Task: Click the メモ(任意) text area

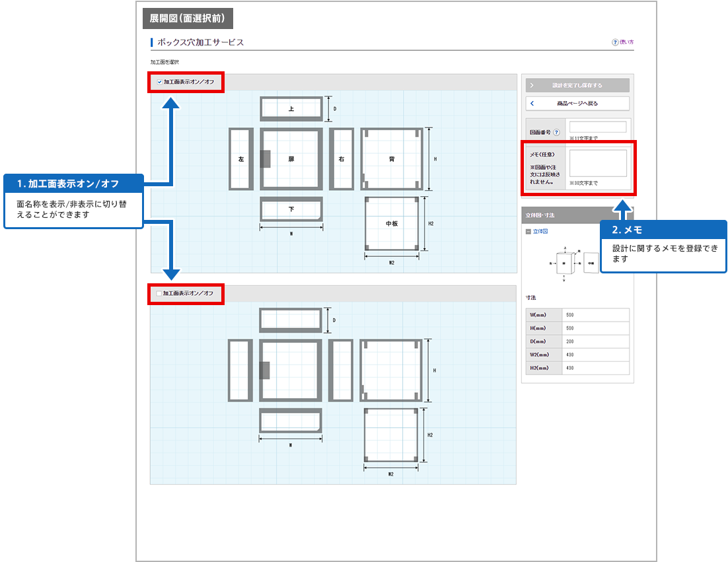Action: tap(597, 163)
